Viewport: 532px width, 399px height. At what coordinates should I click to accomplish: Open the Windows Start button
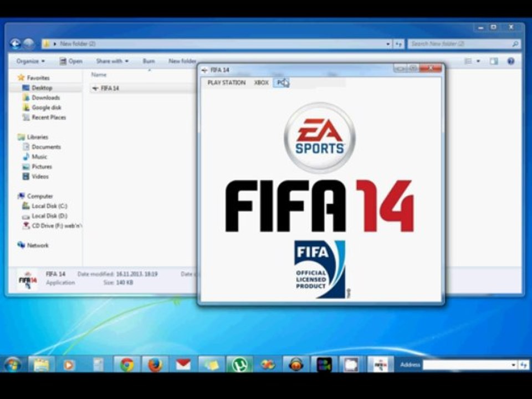click(12, 365)
